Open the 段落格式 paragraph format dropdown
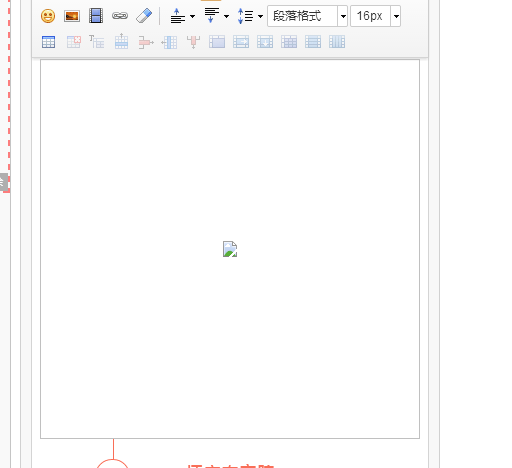512x468 pixels. coord(343,16)
